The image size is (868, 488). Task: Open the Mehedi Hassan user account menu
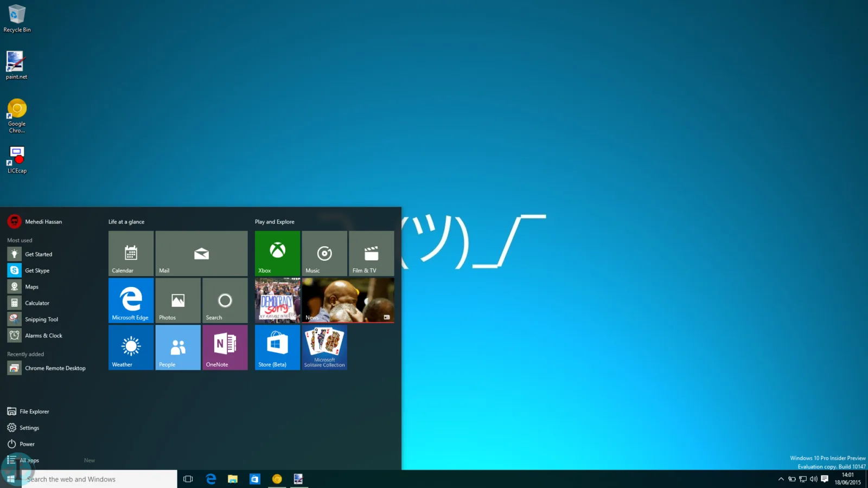point(35,221)
